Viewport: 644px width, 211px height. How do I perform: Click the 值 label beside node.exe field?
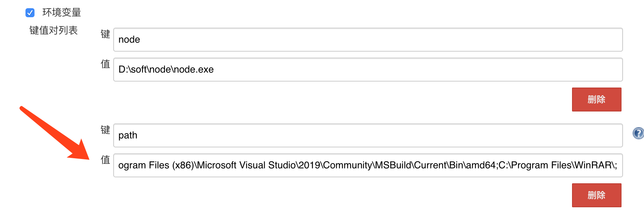105,64
